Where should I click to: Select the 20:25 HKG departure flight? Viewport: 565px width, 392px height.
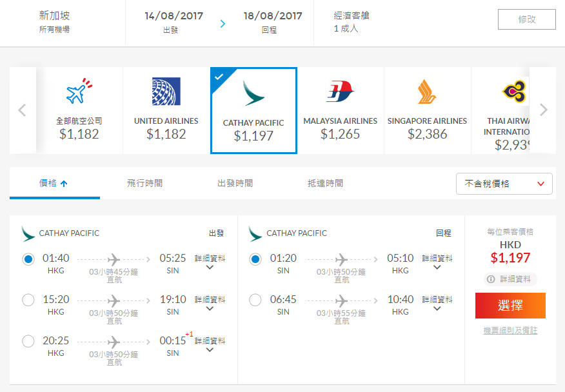[x=28, y=341]
